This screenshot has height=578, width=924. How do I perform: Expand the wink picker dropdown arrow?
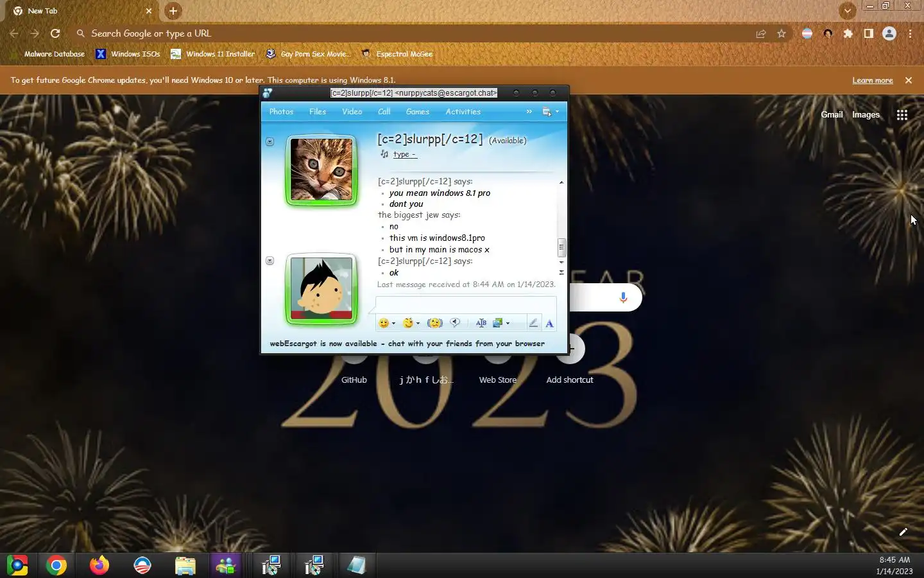(418, 324)
